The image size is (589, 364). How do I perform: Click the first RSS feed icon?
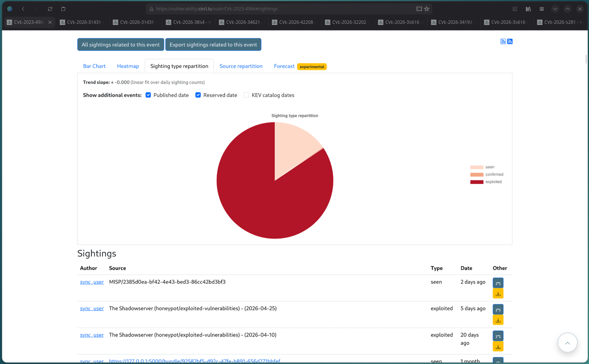pos(503,41)
